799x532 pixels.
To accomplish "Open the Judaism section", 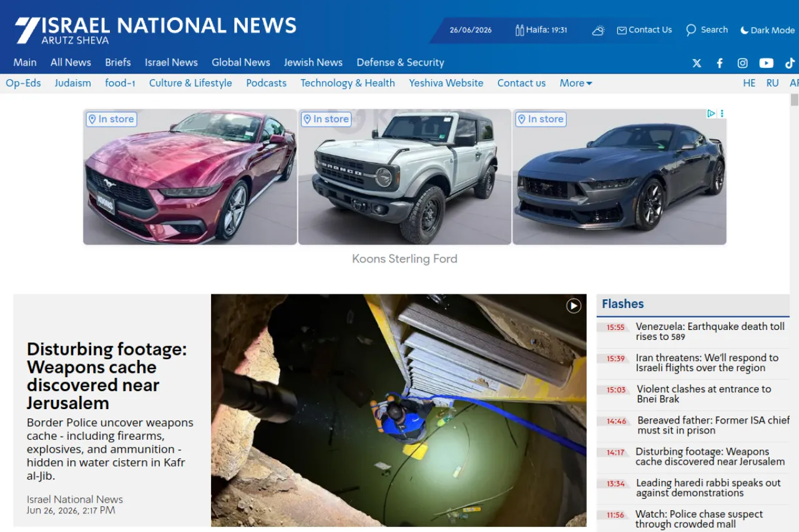I will coord(72,83).
